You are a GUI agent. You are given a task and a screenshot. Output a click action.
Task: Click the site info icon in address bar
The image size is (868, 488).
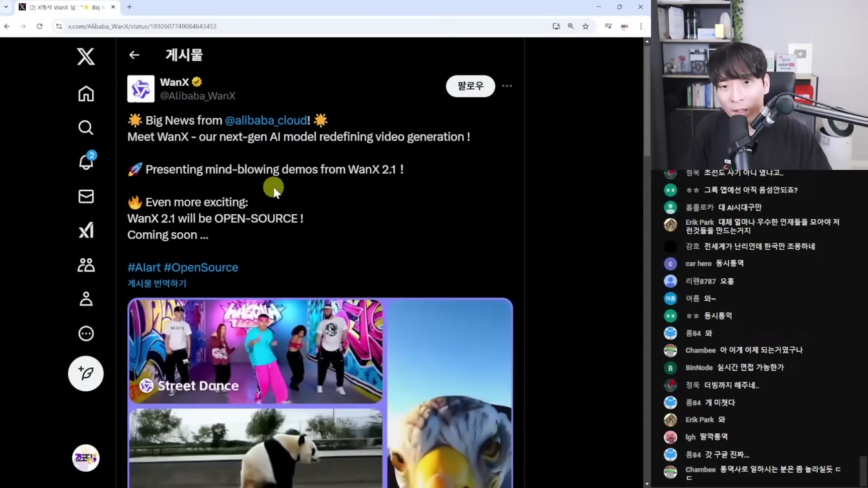[x=59, y=26]
